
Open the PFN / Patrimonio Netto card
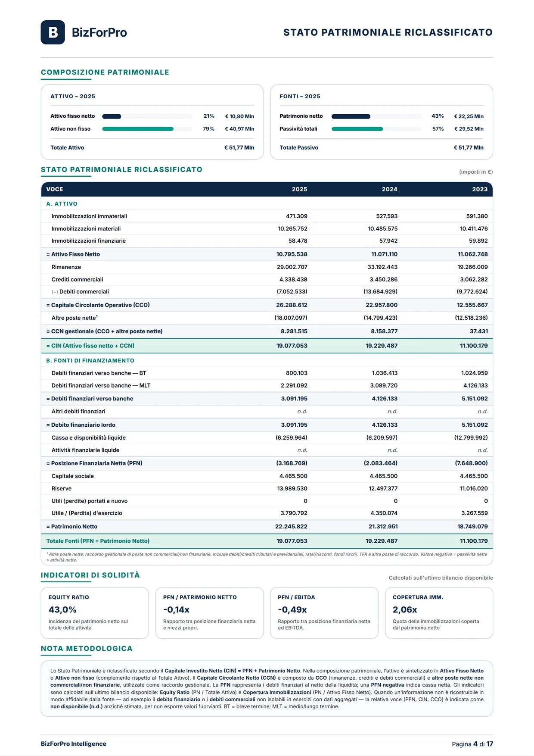[x=209, y=612]
